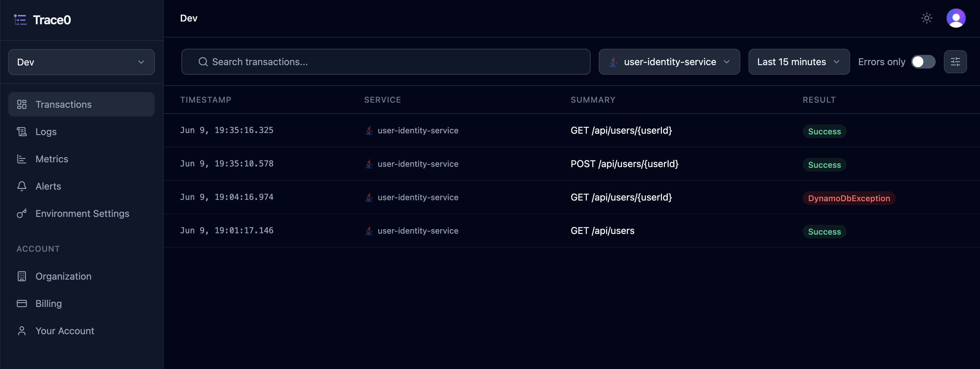Click Success badge for GET /api/users
The width and height of the screenshot is (980, 369).
tap(824, 232)
